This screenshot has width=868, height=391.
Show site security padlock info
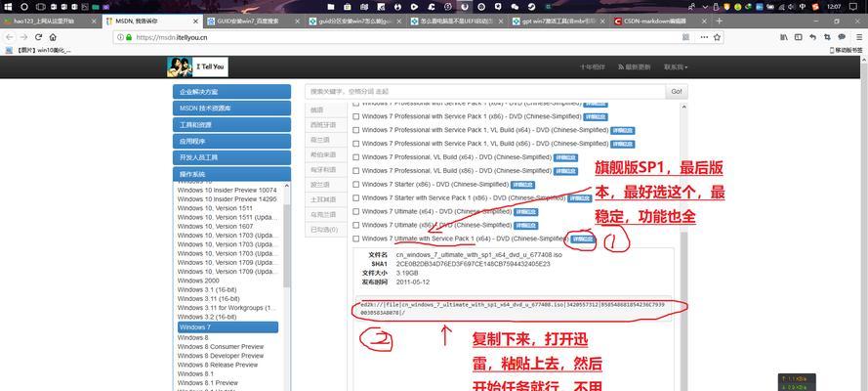129,37
